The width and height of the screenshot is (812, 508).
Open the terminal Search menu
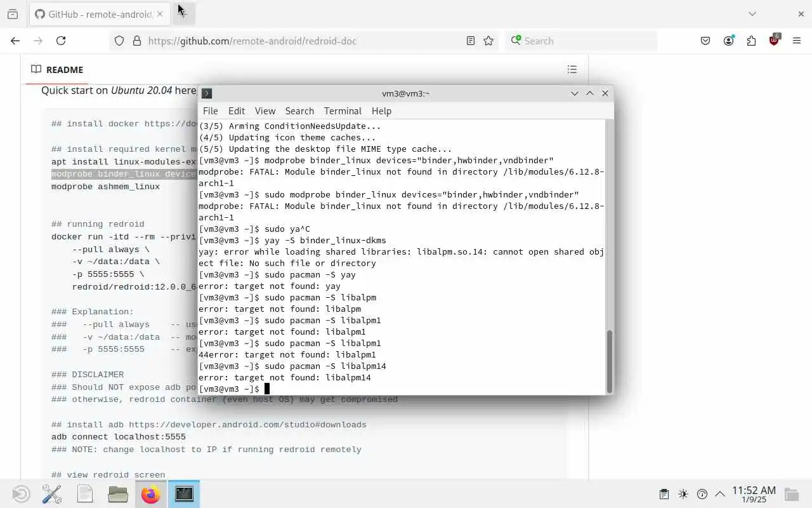pyautogui.click(x=299, y=110)
